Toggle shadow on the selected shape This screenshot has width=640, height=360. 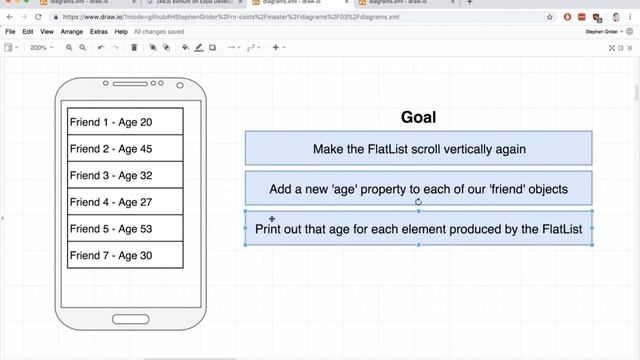click(x=212, y=48)
